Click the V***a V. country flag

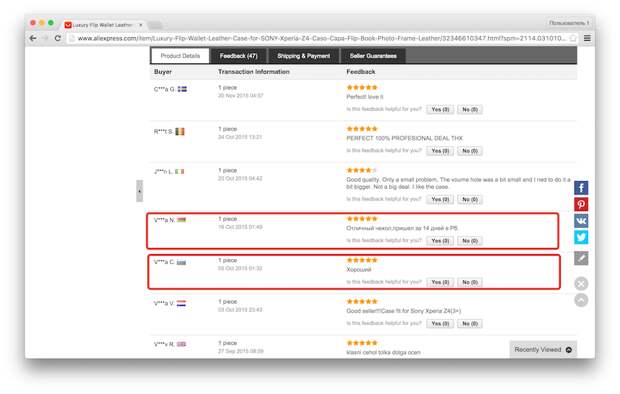(181, 303)
